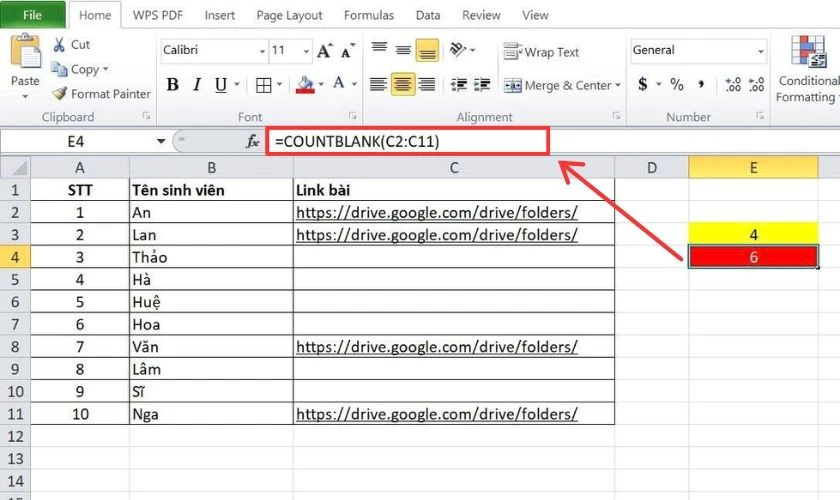The image size is (840, 500).
Task: Click Increase Decimal icon
Action: [733, 85]
